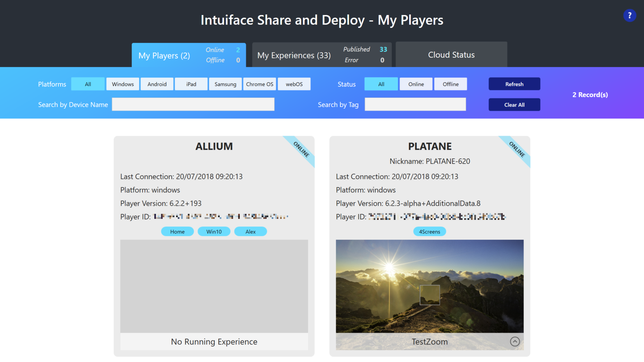The height and width of the screenshot is (362, 644).
Task: Expand the TestZoom experience chevron icon
Action: [515, 342]
